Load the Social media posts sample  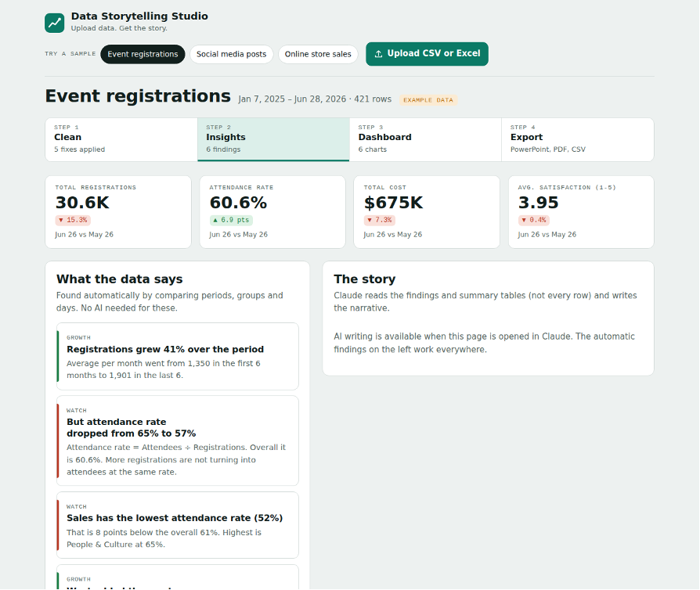(231, 54)
